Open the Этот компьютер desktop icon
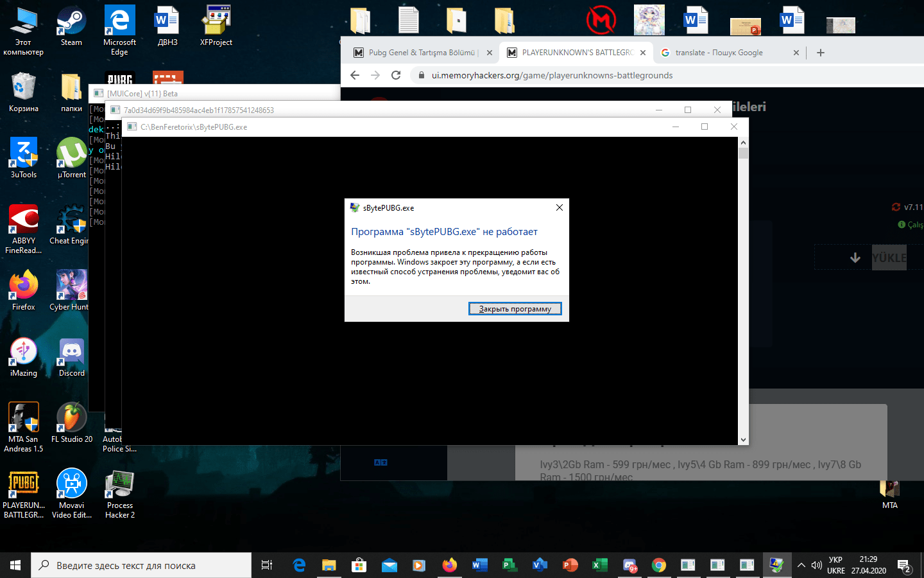Screen dimensions: 924x578 (24, 31)
